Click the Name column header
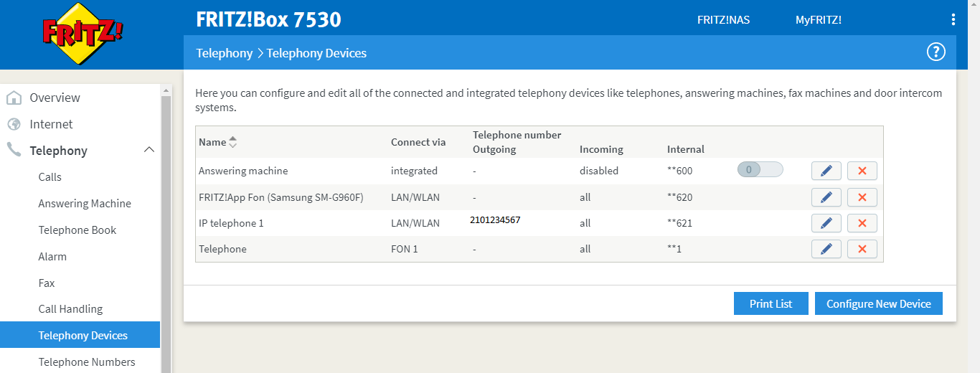The width and height of the screenshot is (980, 373). (x=212, y=142)
